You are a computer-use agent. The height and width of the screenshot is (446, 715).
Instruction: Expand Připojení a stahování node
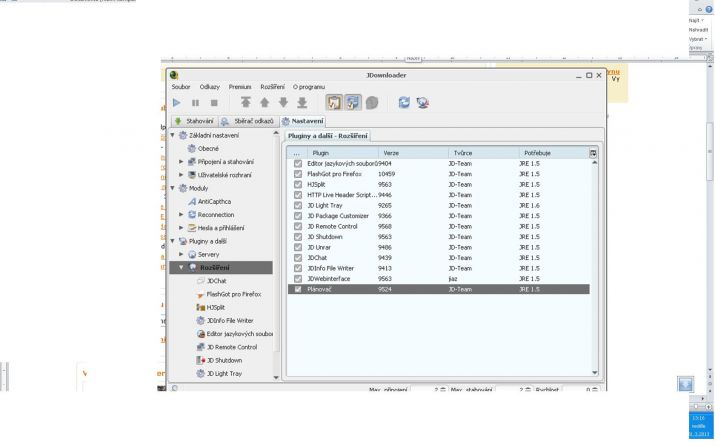click(x=181, y=161)
